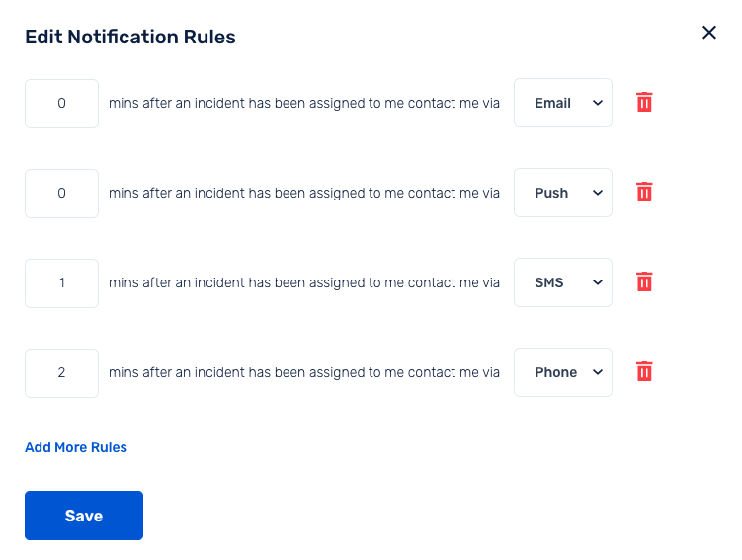Delete the Push notification rule
The image size is (742, 560).
pos(644,193)
